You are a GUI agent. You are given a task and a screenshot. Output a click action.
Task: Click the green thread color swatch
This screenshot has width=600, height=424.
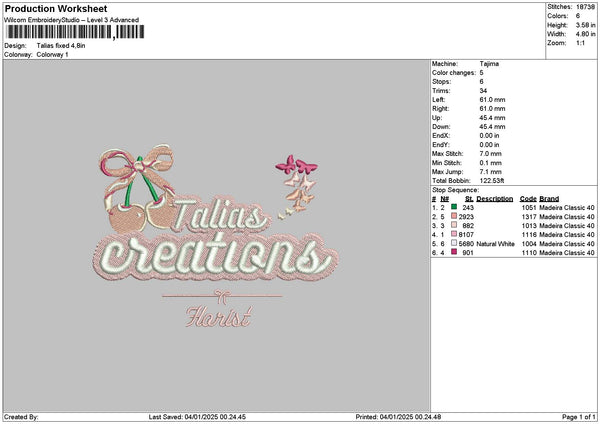(x=454, y=208)
